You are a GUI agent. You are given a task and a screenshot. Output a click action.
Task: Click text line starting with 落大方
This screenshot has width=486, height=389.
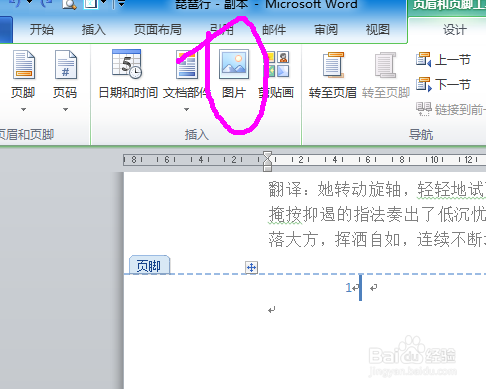(x=377, y=239)
